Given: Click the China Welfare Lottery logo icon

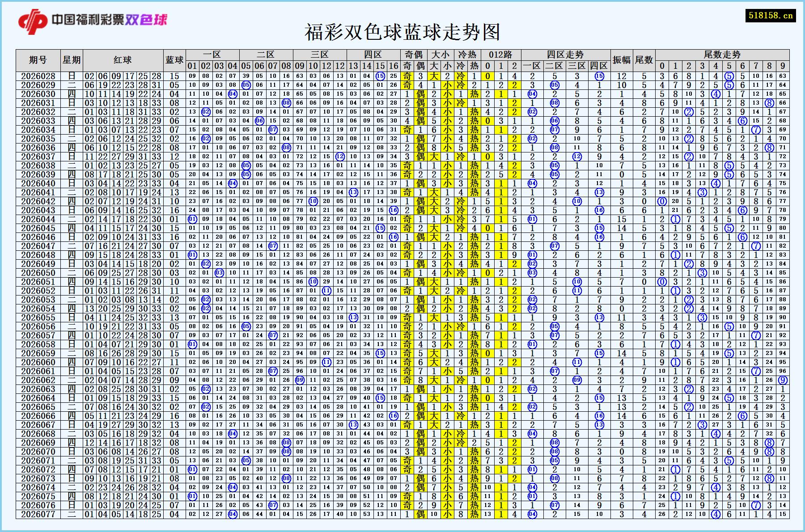Looking at the screenshot, I should (33, 21).
